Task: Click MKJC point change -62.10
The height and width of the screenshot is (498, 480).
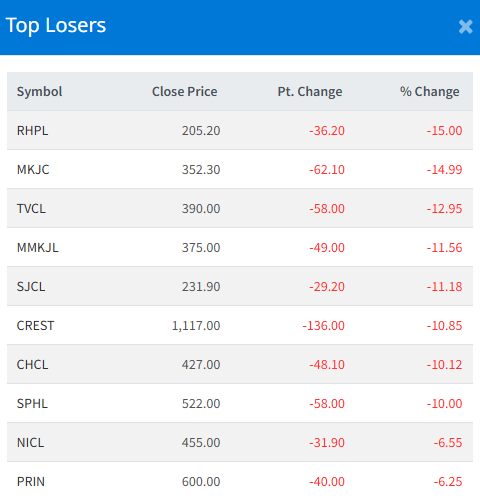Action: pos(327,170)
